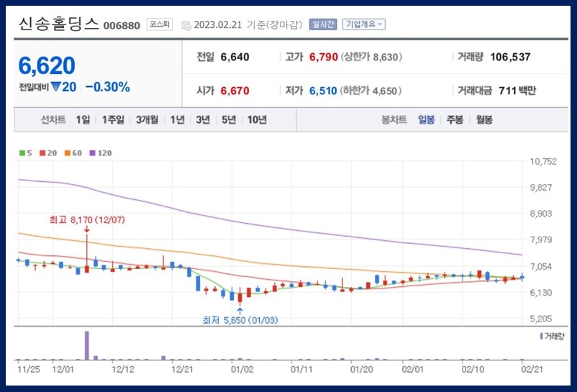577x392 pixels.
Task: Click the tall purple volume bar on 12/07
Action: [x=87, y=346]
